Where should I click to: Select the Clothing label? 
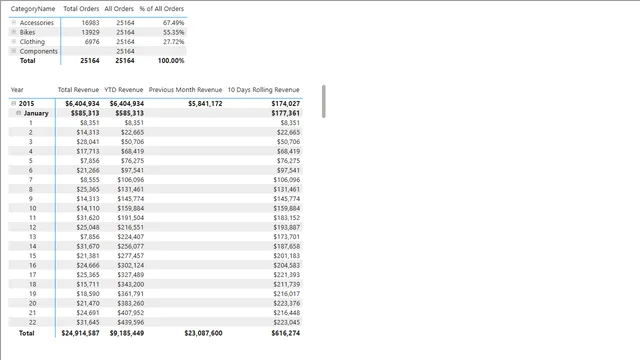pyautogui.click(x=32, y=42)
